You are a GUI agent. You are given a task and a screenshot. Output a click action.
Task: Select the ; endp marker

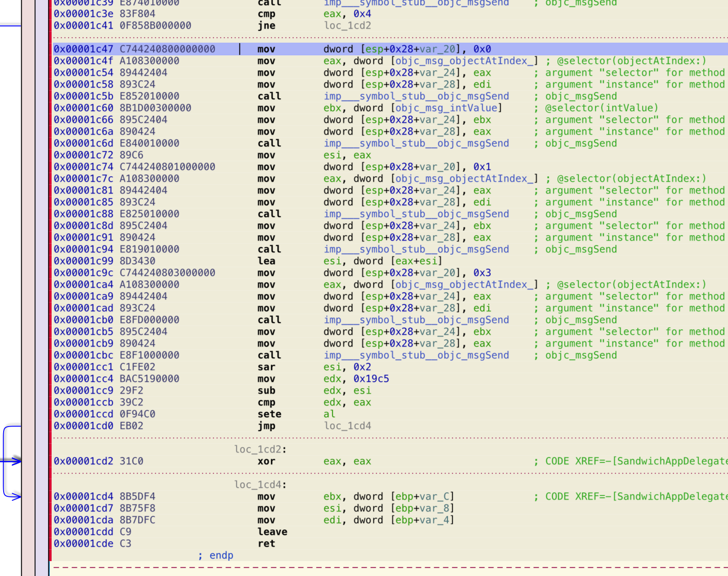tap(216, 555)
